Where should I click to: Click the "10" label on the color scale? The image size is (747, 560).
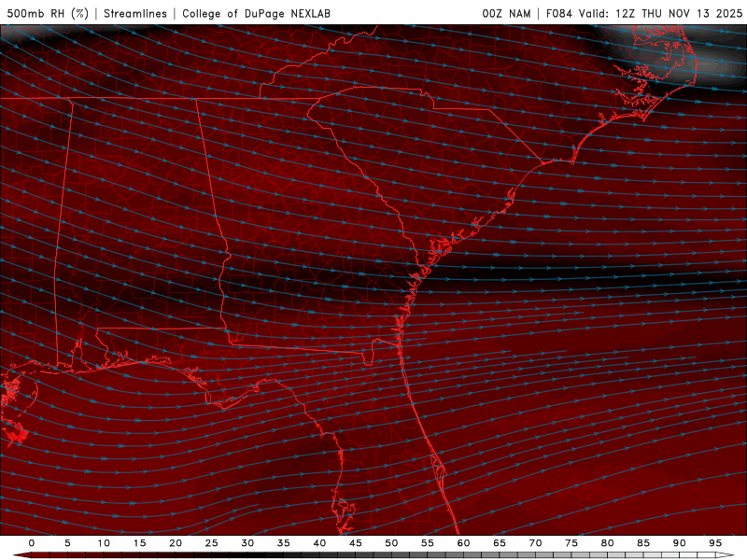104,543
